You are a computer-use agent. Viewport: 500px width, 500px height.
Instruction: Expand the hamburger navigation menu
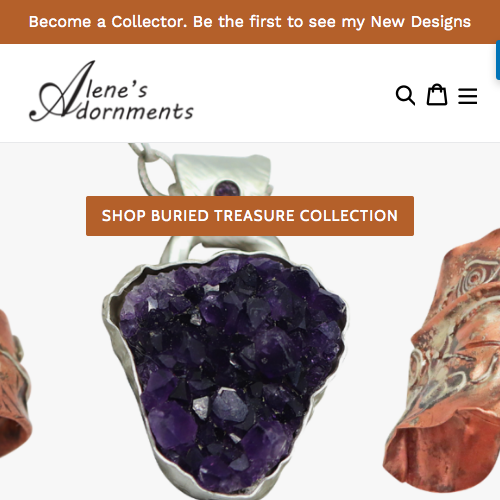[467, 96]
